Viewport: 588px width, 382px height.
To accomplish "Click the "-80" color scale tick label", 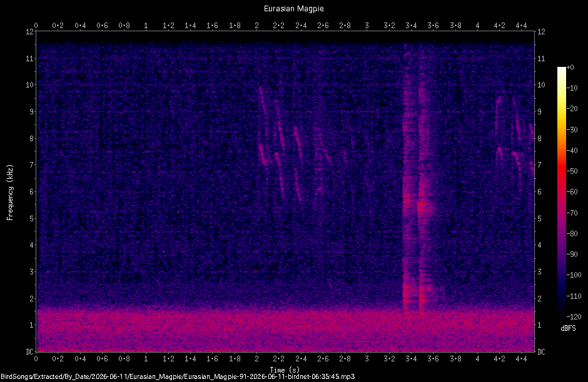I will [572, 234].
